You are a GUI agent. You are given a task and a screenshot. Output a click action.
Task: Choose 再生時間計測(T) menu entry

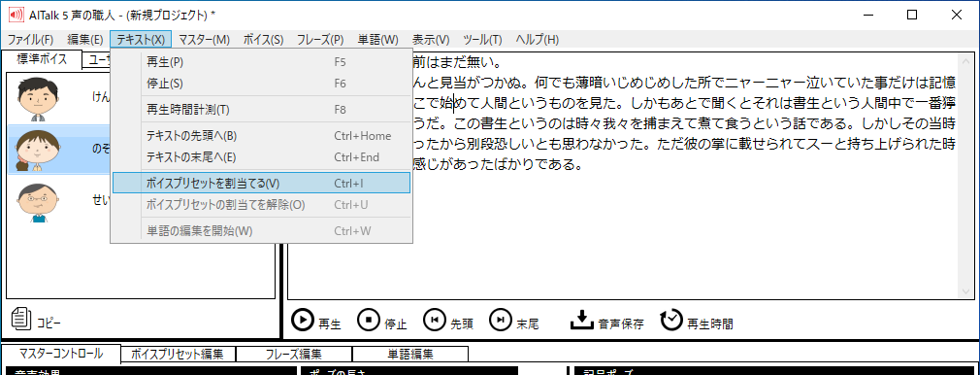pos(261,110)
